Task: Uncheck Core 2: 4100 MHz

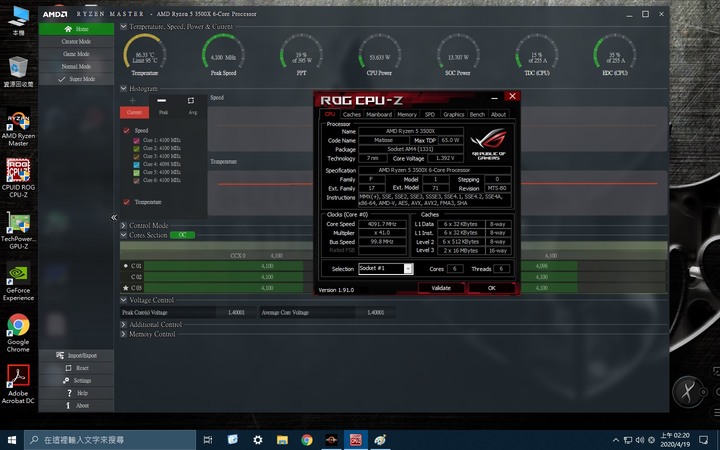Action: tap(136, 148)
